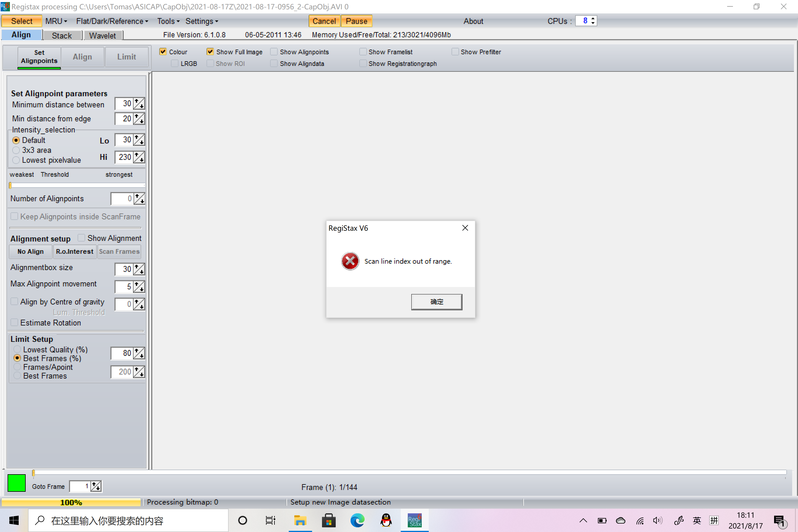
Task: Open File Explorer from the taskbar
Action: 300,520
